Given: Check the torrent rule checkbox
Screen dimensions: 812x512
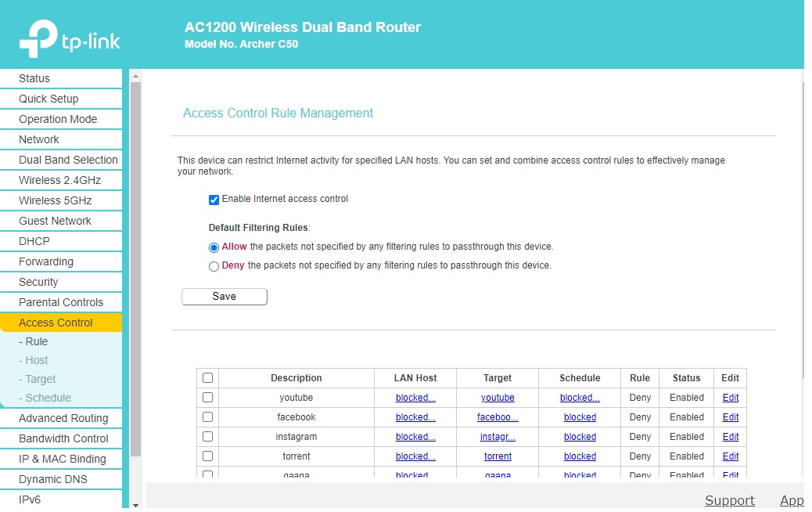Looking at the screenshot, I should 207,456.
